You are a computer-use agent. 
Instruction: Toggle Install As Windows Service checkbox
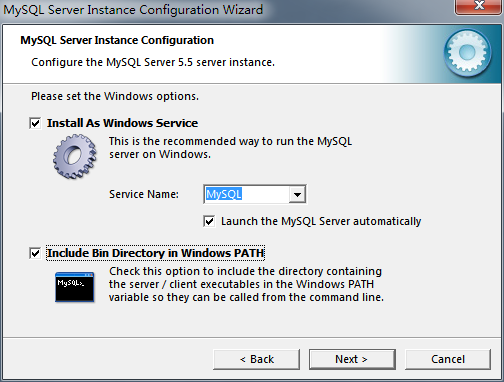(35, 123)
